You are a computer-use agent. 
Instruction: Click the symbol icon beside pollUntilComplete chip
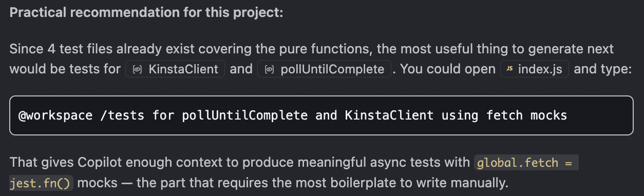(269, 69)
